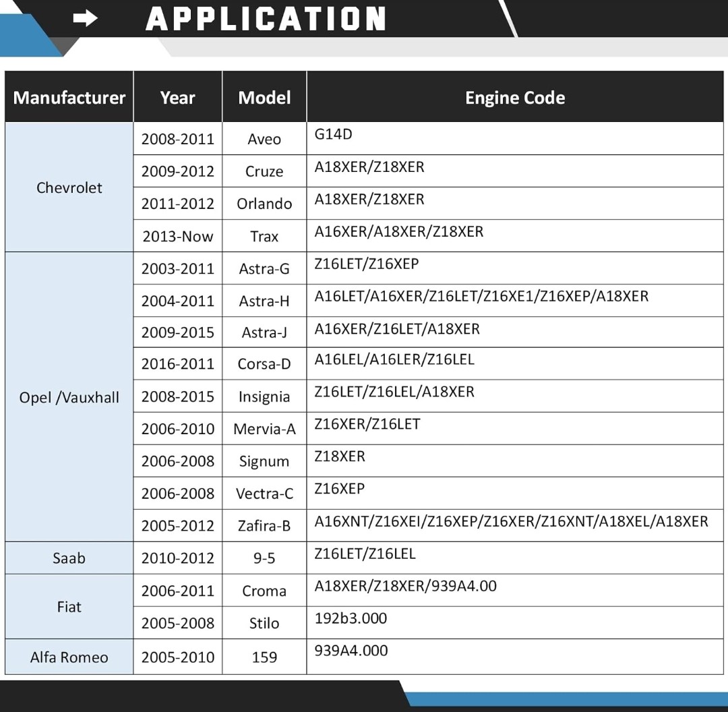Image resolution: width=728 pixels, height=712 pixels.
Task: Select the Year column header
Action: [177, 98]
